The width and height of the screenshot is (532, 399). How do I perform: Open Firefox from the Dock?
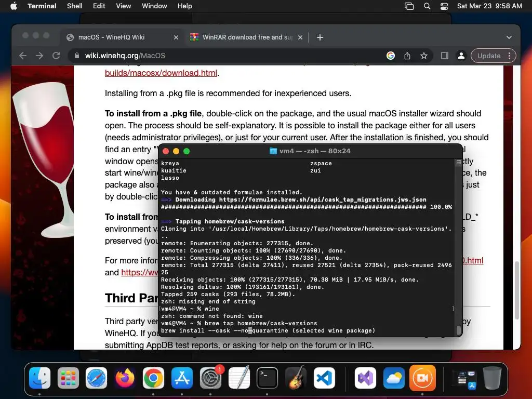125,378
